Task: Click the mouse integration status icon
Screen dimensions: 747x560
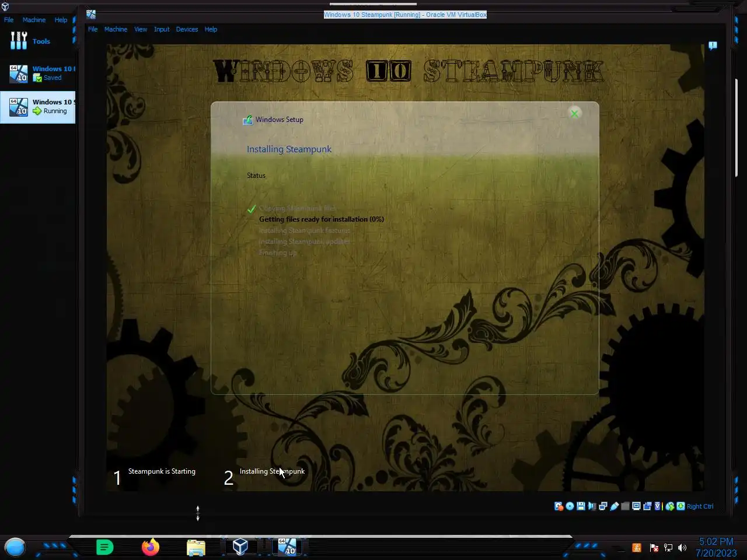Action: 669,506
